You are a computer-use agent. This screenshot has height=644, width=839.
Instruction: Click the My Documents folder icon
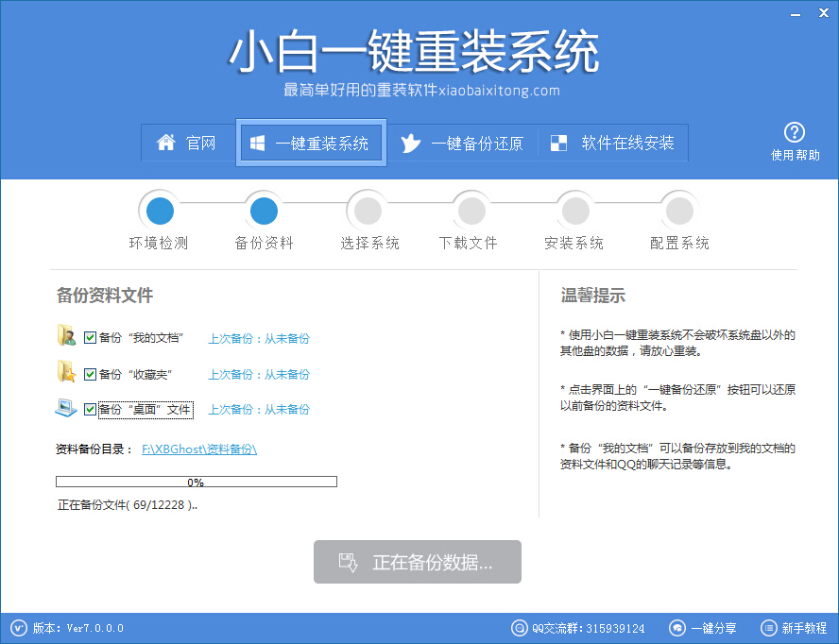point(67,336)
